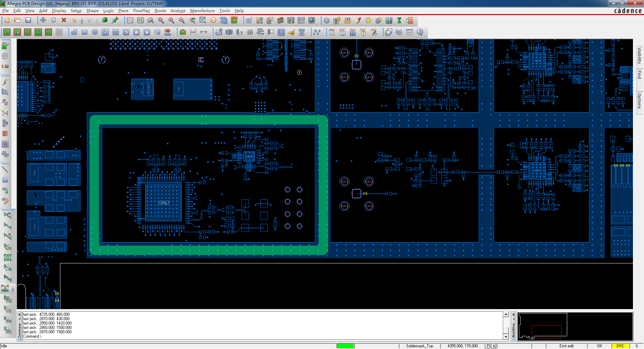This screenshot has width=644, height=349.
Task: Click the Help question mark icon
Action: [x=420, y=32]
